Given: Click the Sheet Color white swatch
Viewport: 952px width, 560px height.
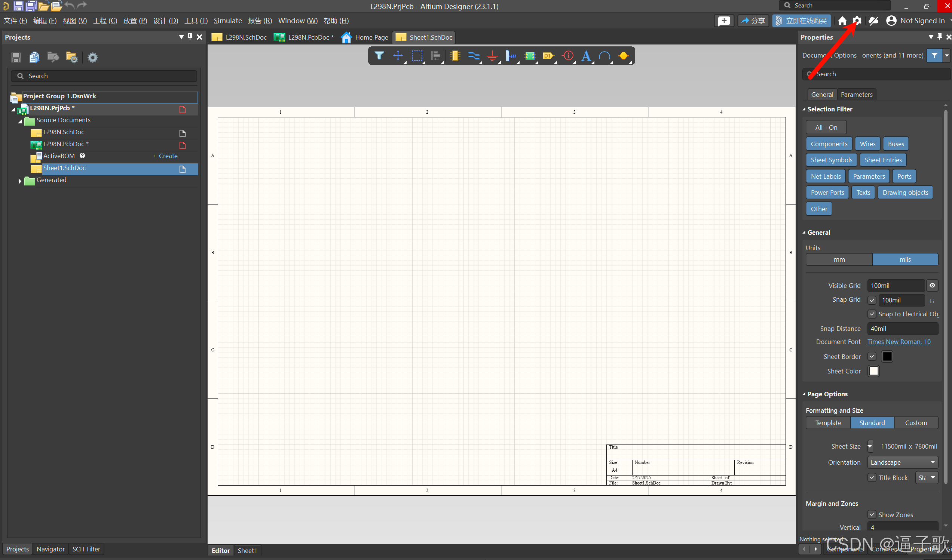Looking at the screenshot, I should (873, 371).
